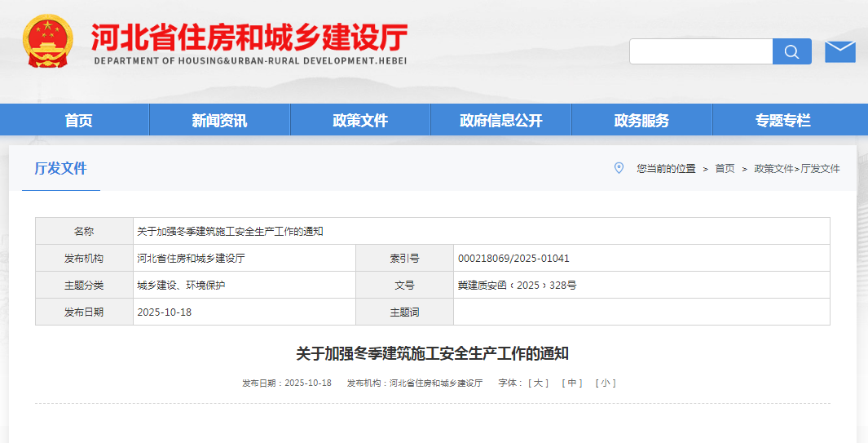Click the department title 河北省住房和城乡建设厅
This screenshot has height=443, width=868.
[249, 38]
